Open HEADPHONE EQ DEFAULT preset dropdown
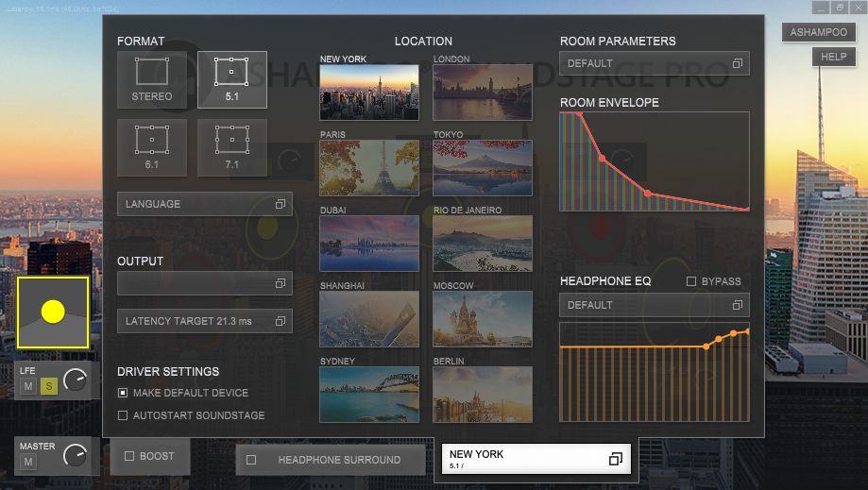The width and height of the screenshot is (868, 490). point(655,305)
